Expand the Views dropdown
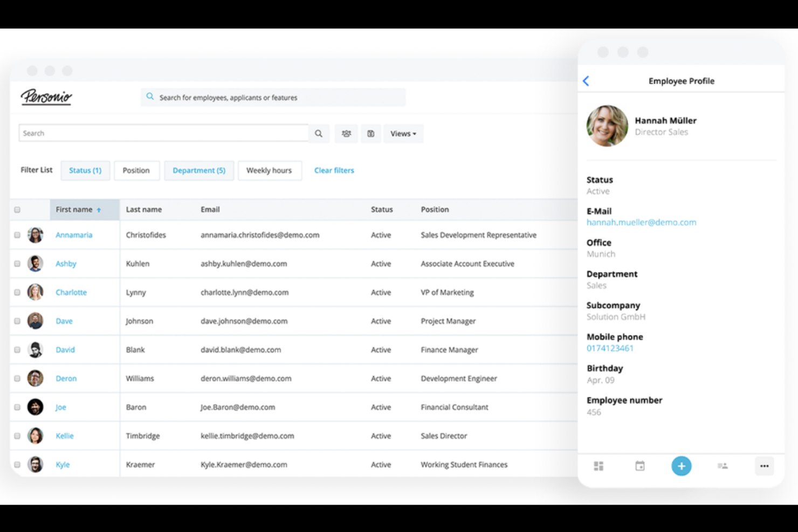 (403, 134)
